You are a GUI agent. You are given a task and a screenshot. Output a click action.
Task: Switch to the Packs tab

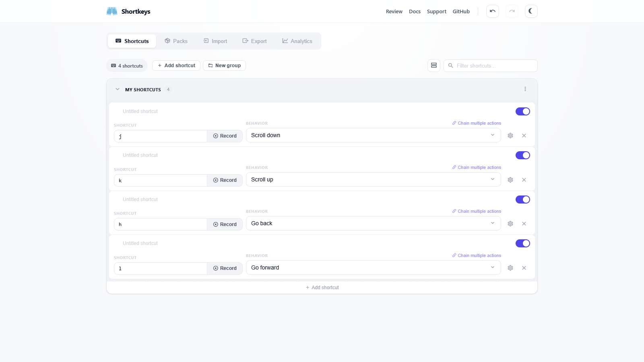pyautogui.click(x=176, y=41)
